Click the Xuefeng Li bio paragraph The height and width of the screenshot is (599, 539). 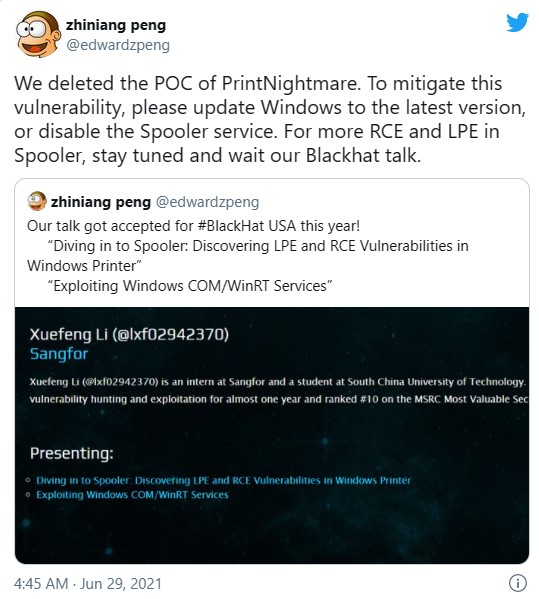click(279, 390)
